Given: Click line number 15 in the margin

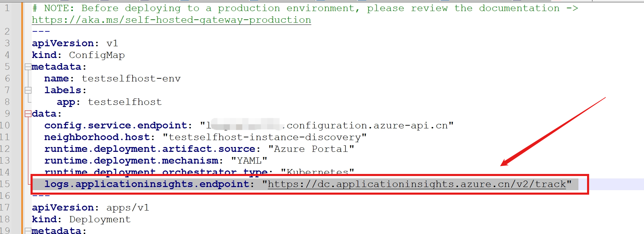Looking at the screenshot, I should click(5, 184).
